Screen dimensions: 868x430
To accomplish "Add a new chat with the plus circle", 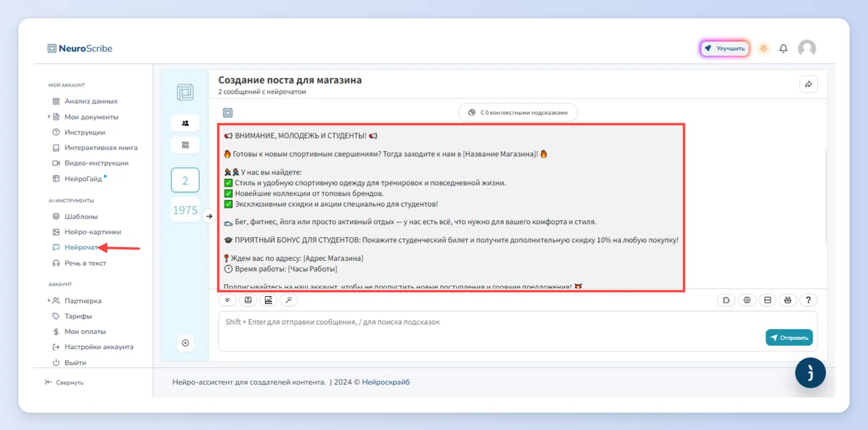I will (x=185, y=343).
